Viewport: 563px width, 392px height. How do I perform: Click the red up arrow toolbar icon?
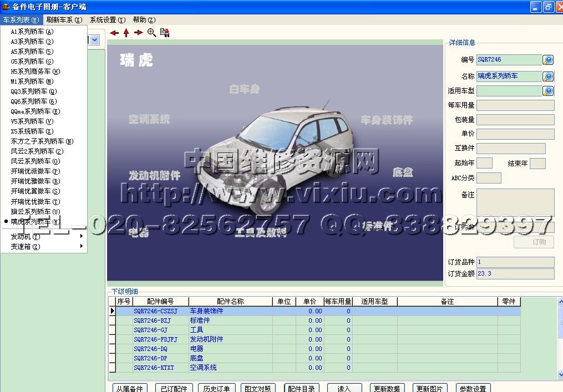(126, 33)
